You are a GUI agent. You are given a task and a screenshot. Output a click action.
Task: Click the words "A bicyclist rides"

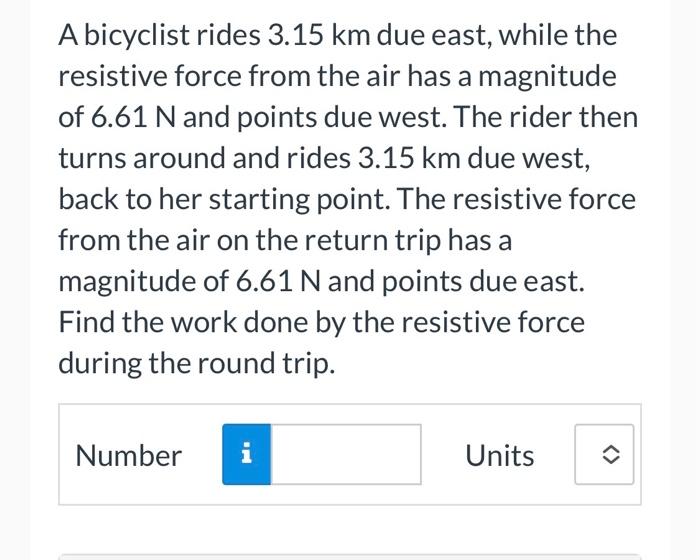pos(159,35)
